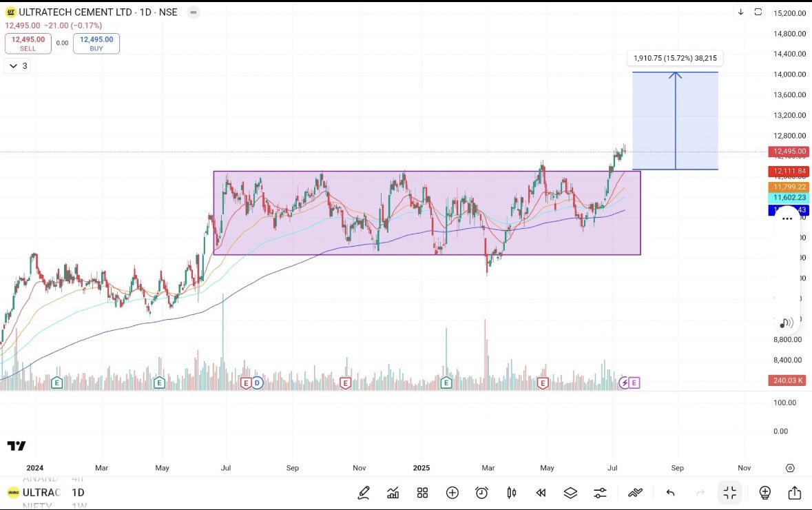The image size is (812, 510).
Task: Tap the red 12,111.84 moving average label
Action: pyautogui.click(x=789, y=171)
